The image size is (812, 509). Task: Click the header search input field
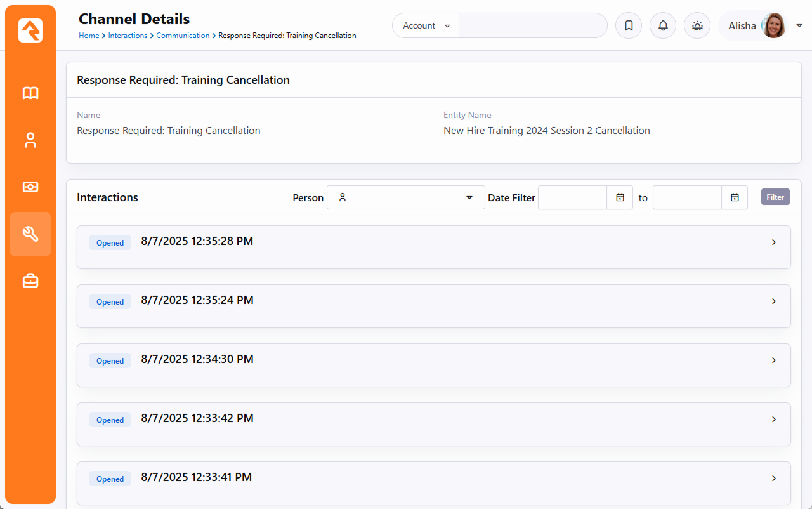coord(533,26)
